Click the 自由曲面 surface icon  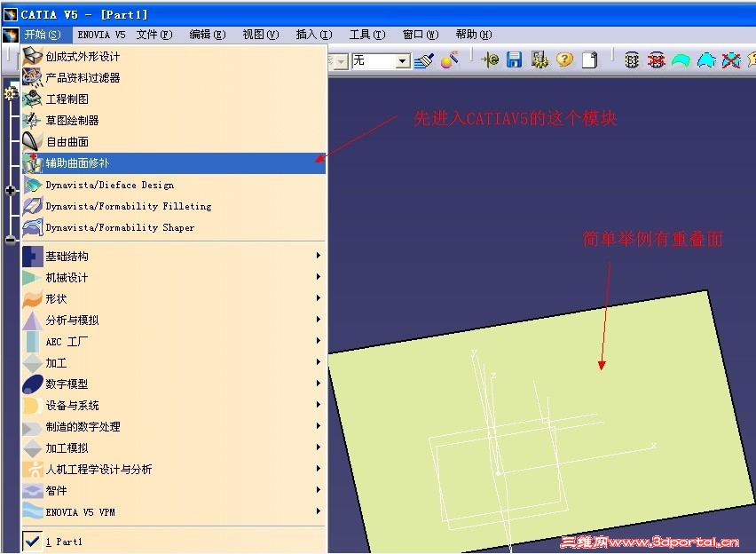[x=33, y=141]
